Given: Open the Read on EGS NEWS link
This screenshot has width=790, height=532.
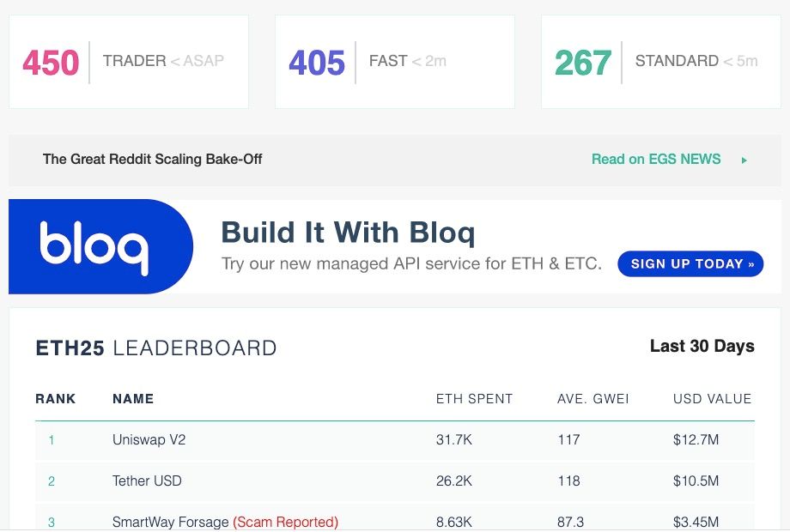Looking at the screenshot, I should [x=656, y=159].
